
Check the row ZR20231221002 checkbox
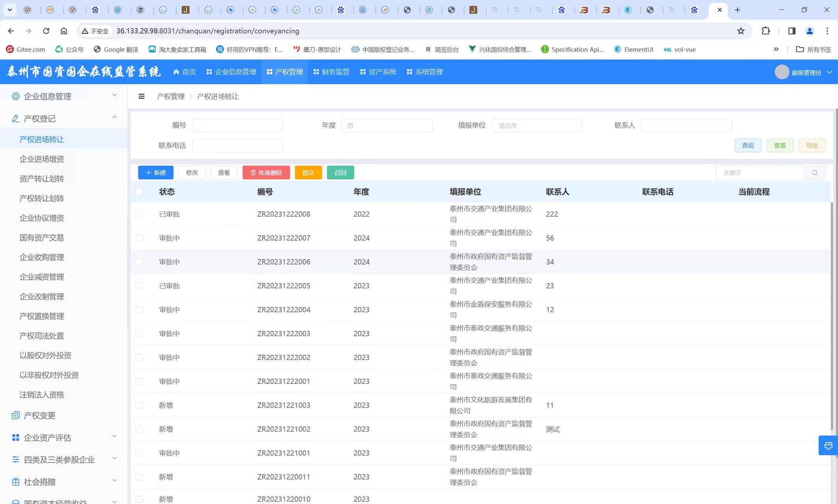139,429
